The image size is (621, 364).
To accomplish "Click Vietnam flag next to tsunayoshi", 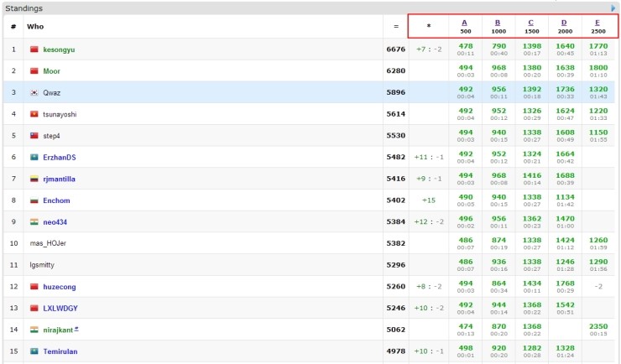I will click(34, 114).
